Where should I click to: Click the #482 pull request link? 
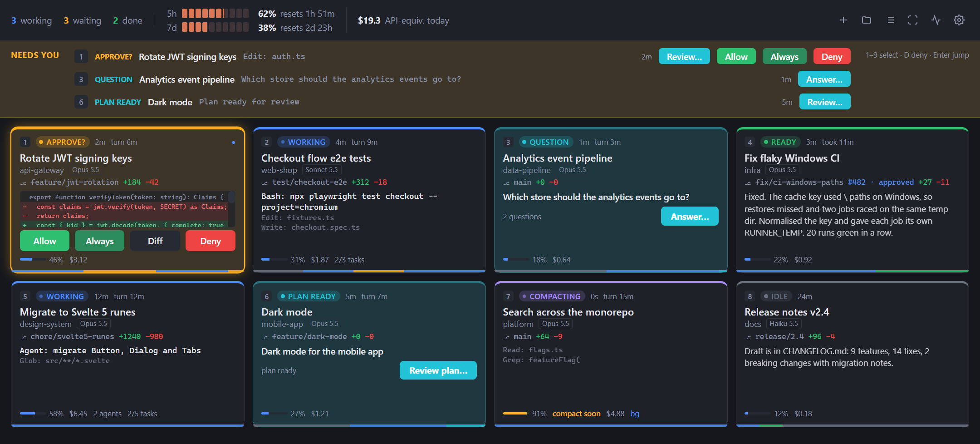click(x=857, y=182)
